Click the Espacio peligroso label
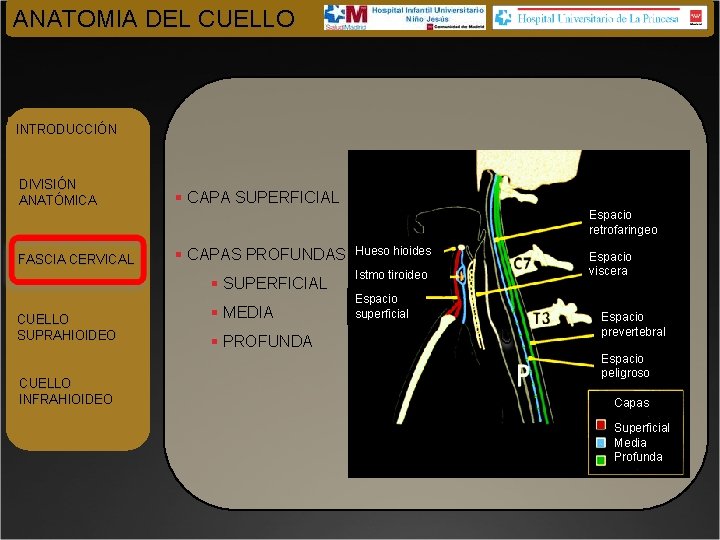The height and width of the screenshot is (540, 720). (625, 366)
